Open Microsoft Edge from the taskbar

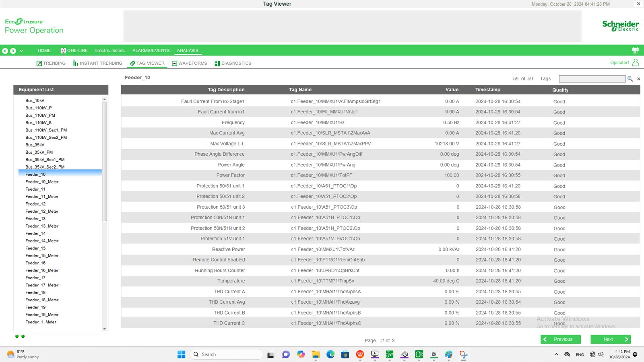coord(330,354)
